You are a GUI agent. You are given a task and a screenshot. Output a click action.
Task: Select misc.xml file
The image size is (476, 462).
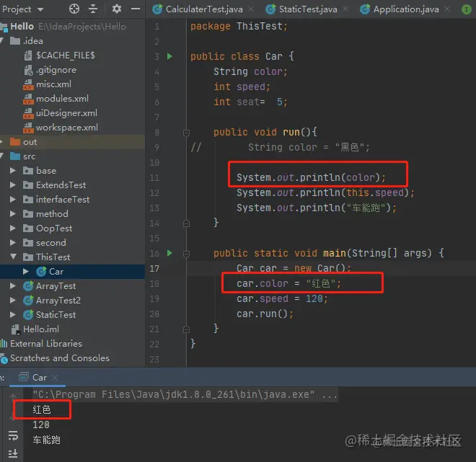53,84
